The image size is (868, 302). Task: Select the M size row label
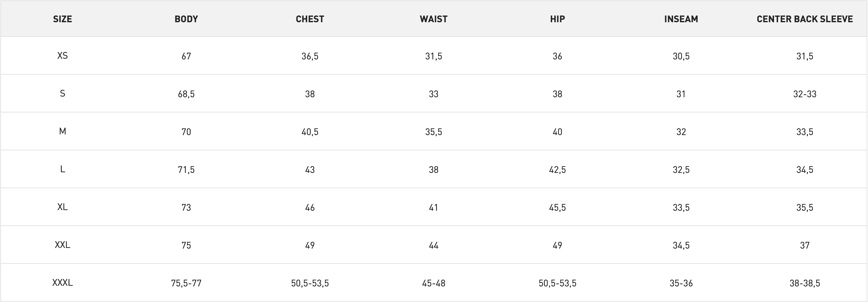(62, 131)
